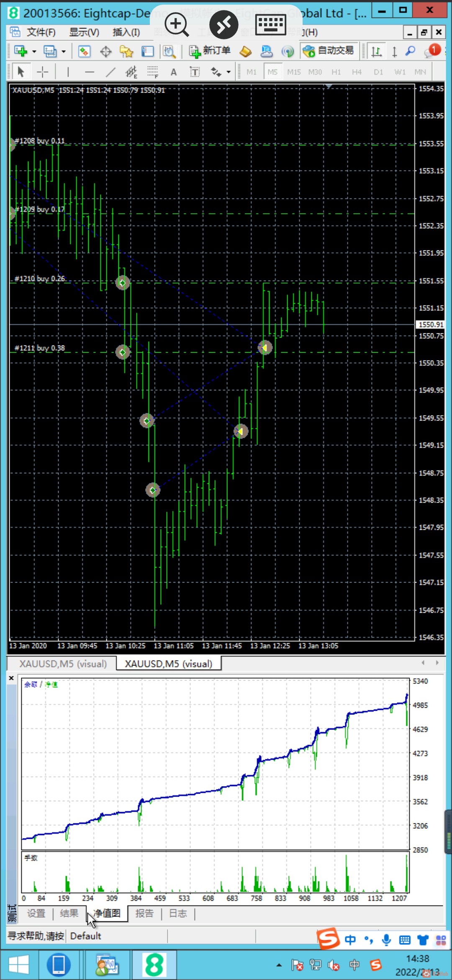Open the 报告 tester tab
452x980 pixels.
coord(144,913)
